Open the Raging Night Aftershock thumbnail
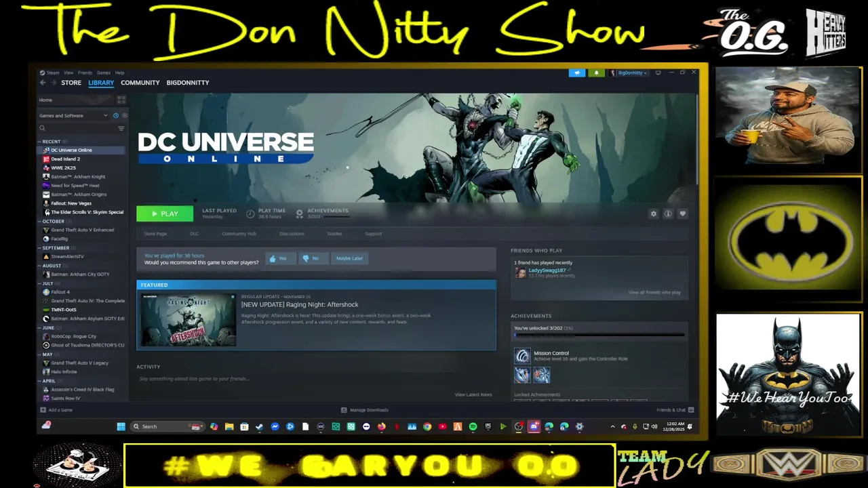 point(189,320)
